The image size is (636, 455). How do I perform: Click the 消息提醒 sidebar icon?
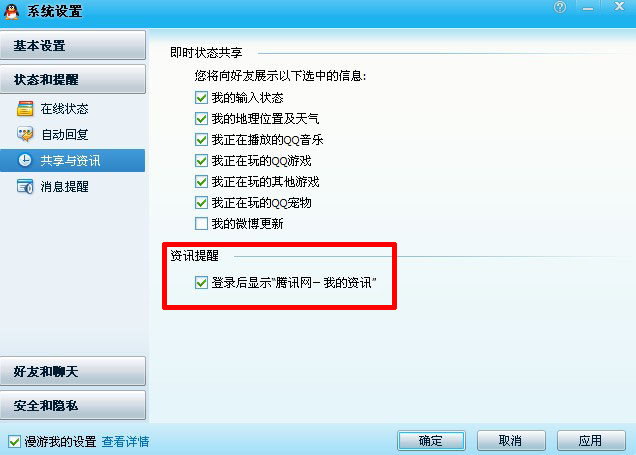click(25, 186)
